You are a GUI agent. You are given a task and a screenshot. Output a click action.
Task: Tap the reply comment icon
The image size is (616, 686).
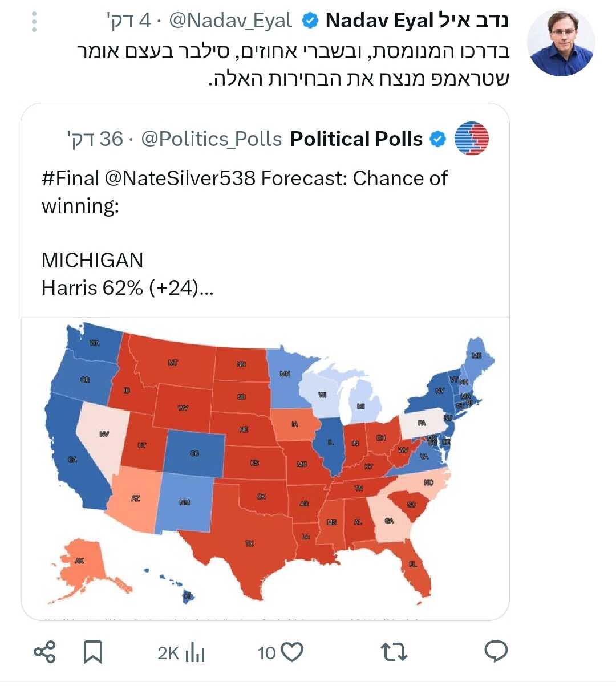pyautogui.click(x=496, y=651)
